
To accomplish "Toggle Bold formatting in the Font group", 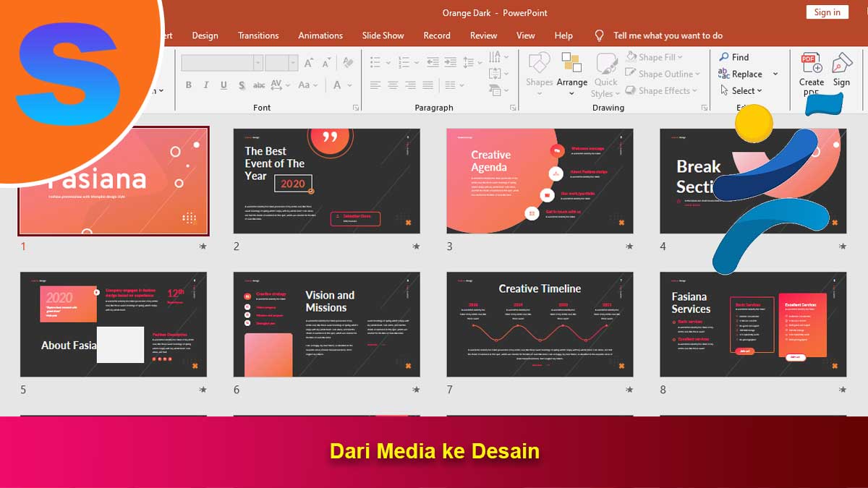I will pos(189,85).
